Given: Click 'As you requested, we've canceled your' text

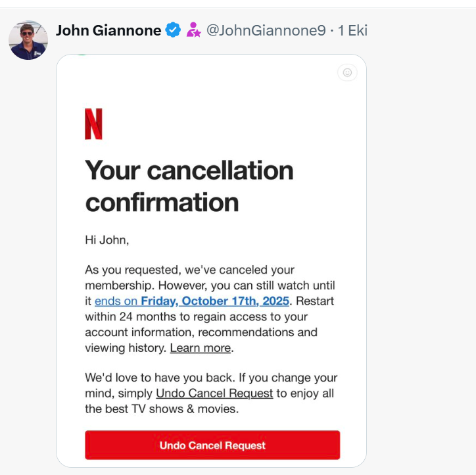Looking at the screenshot, I should 189,270.
